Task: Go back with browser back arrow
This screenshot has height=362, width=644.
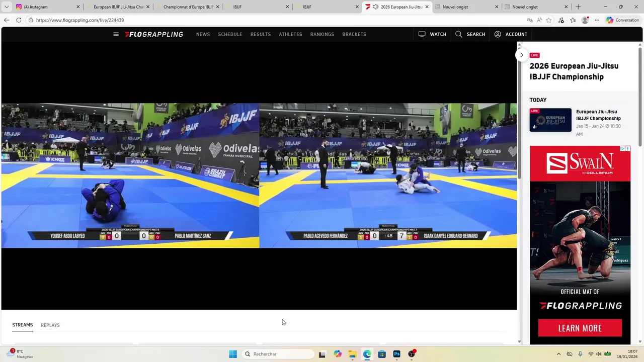Action: click(7, 20)
